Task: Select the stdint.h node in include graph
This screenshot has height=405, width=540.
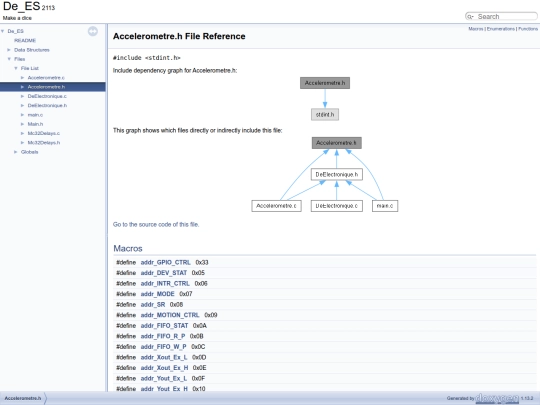Action: [325, 115]
